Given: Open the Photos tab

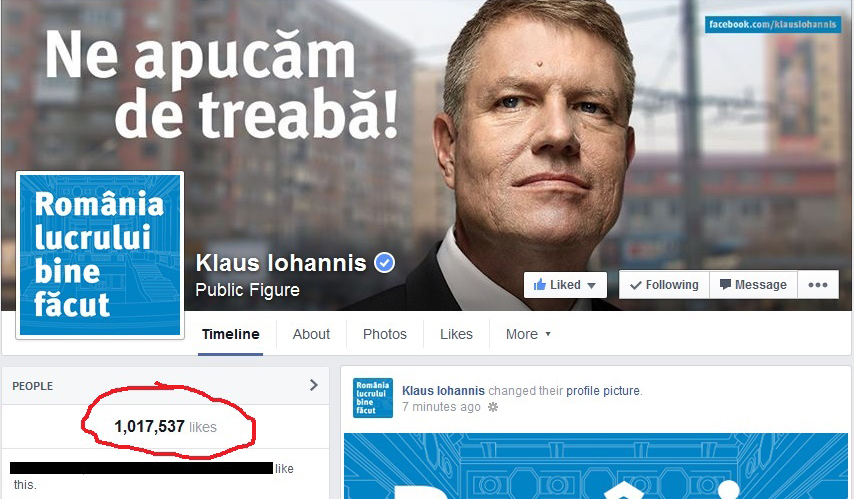Looking at the screenshot, I should (385, 334).
